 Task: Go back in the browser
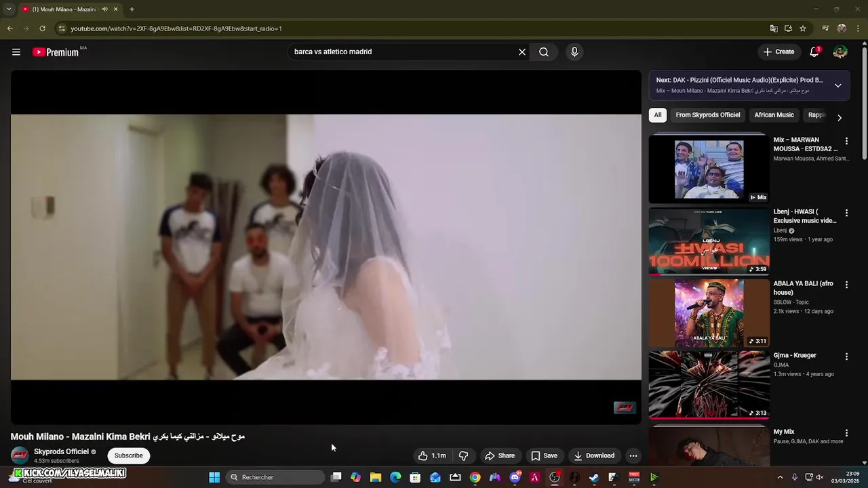9,28
